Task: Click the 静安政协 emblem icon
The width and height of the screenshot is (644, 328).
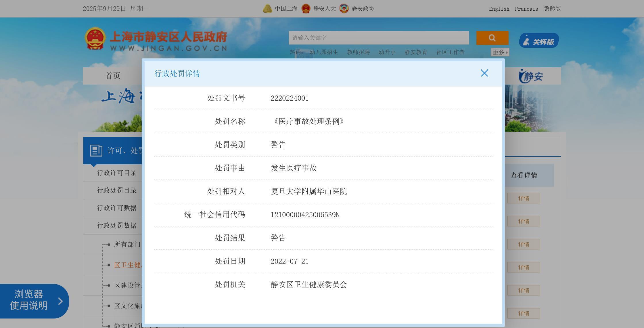Action: 344,9
